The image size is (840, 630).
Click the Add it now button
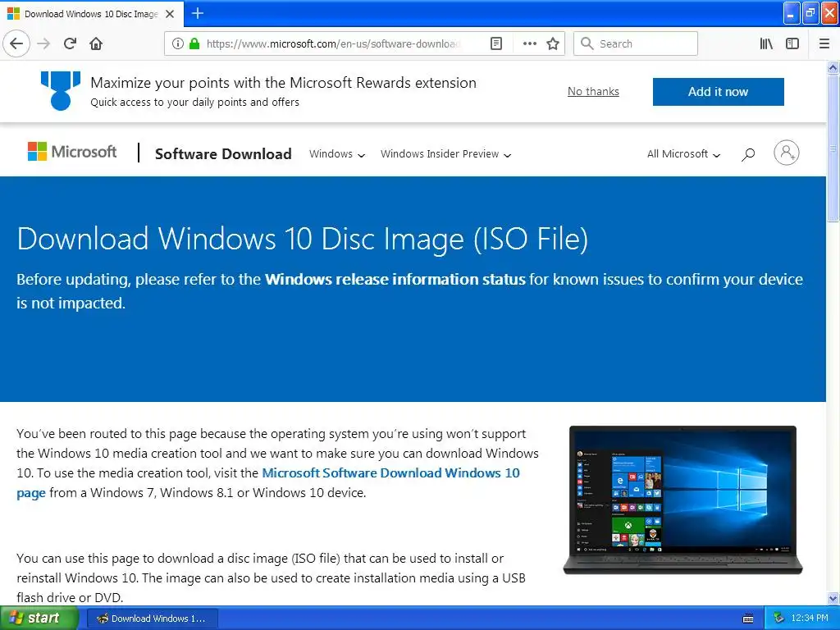click(x=718, y=92)
